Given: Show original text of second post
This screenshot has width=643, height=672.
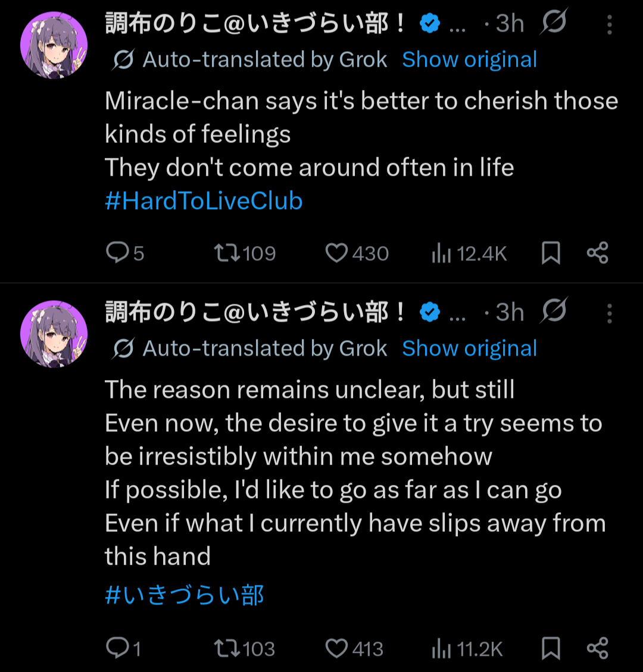Looking at the screenshot, I should pyautogui.click(x=469, y=349).
